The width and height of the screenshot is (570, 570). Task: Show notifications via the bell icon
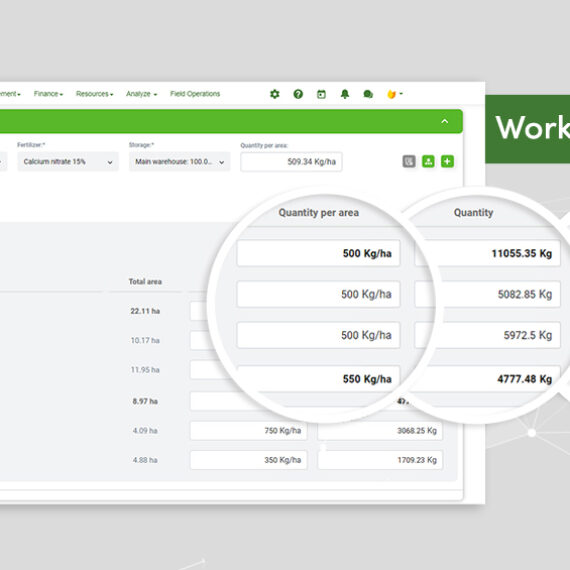tap(345, 94)
